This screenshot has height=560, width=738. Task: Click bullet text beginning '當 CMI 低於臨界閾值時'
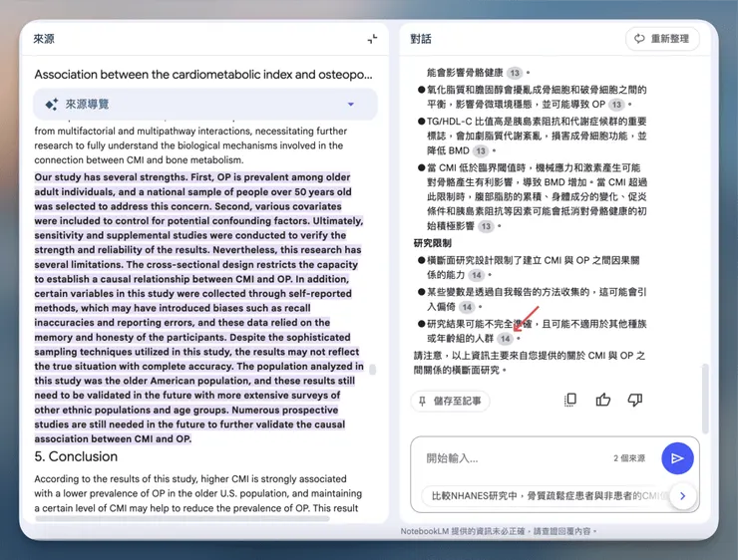coord(537,197)
